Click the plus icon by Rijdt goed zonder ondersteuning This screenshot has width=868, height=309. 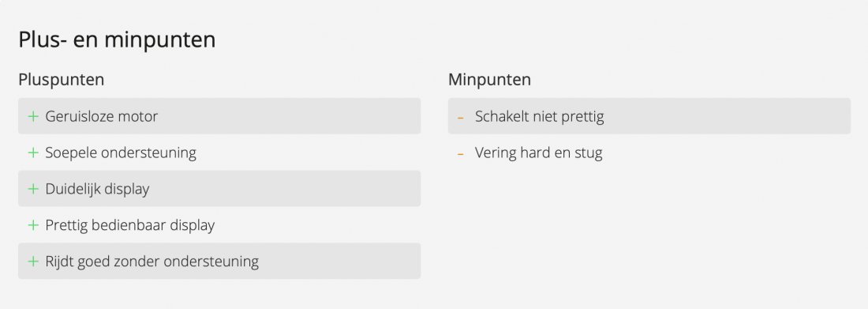[x=33, y=261]
